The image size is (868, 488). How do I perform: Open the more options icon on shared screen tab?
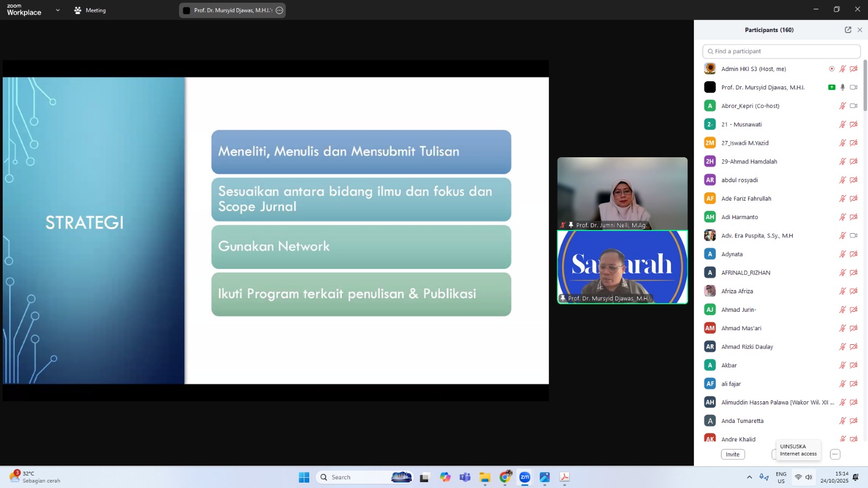[x=279, y=10]
